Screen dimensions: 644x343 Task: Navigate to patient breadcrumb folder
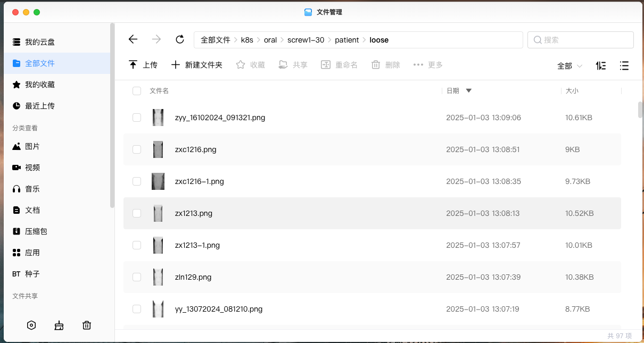pos(347,40)
